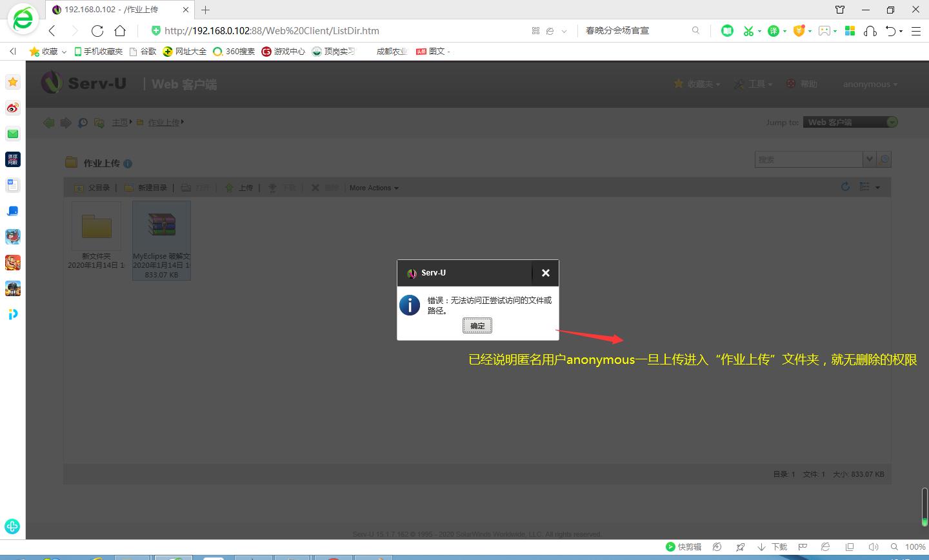This screenshot has height=560, width=929.
Task: Click the 快剪辑 status bar button
Action: click(683, 546)
